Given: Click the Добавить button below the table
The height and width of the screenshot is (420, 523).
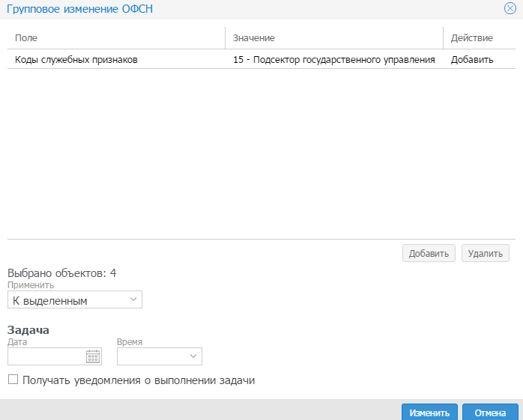Looking at the screenshot, I should pyautogui.click(x=429, y=253).
